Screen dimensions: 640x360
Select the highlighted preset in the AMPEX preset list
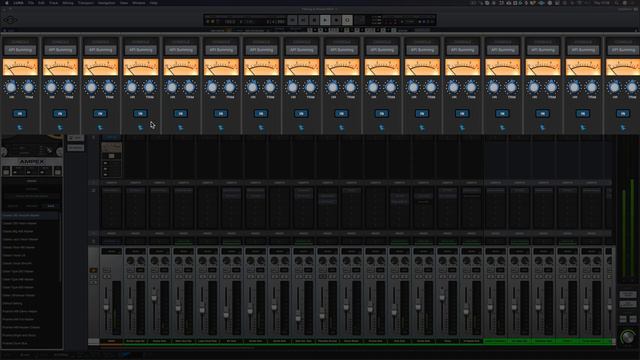(31, 215)
